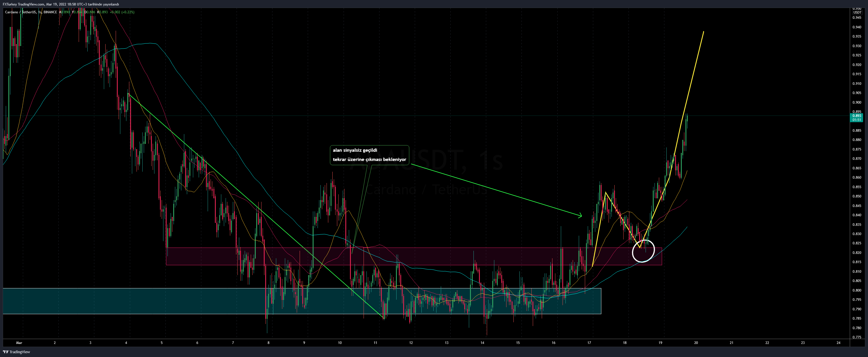Click the date label 17 on time axis
868x357 pixels.
[589, 343]
